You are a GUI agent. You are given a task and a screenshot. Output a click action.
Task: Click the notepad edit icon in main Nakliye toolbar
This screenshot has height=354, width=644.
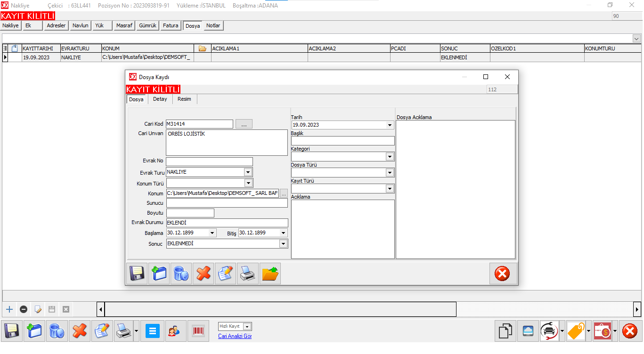(x=103, y=331)
